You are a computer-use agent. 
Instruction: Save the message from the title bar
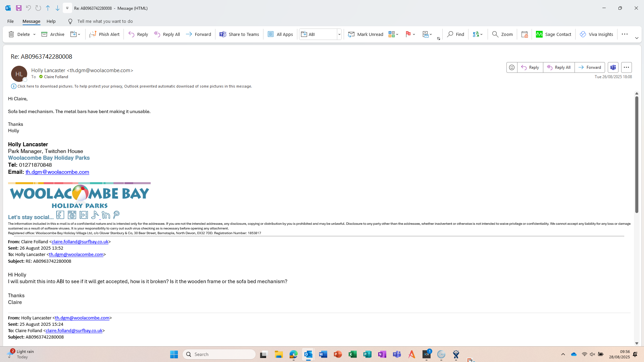[19, 8]
